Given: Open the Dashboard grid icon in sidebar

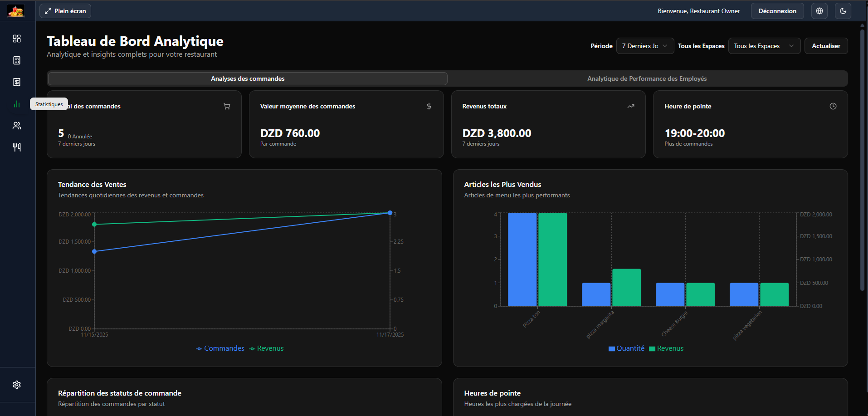Looking at the screenshot, I should [x=17, y=39].
